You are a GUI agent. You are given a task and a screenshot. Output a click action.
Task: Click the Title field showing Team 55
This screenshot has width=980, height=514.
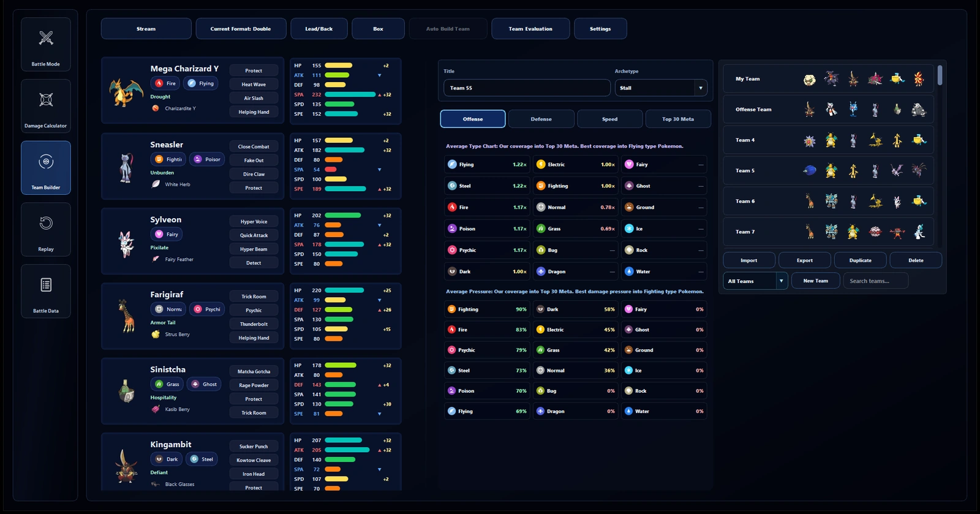pyautogui.click(x=527, y=88)
